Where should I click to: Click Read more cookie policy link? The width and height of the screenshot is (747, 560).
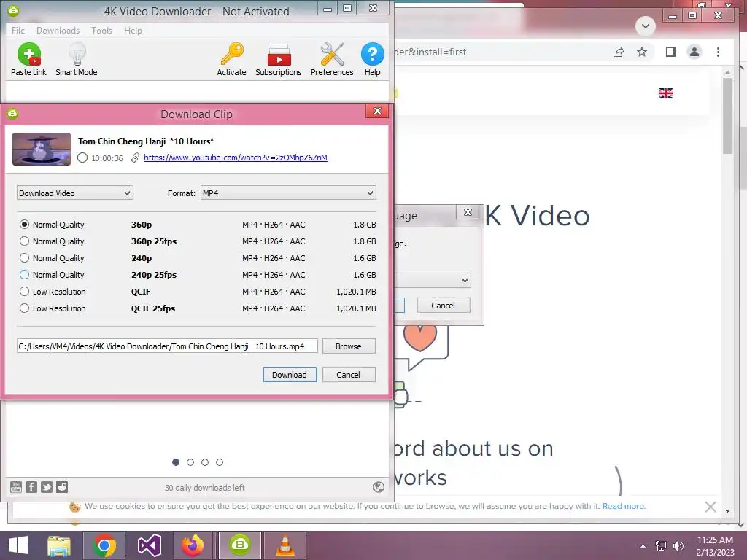(624, 506)
